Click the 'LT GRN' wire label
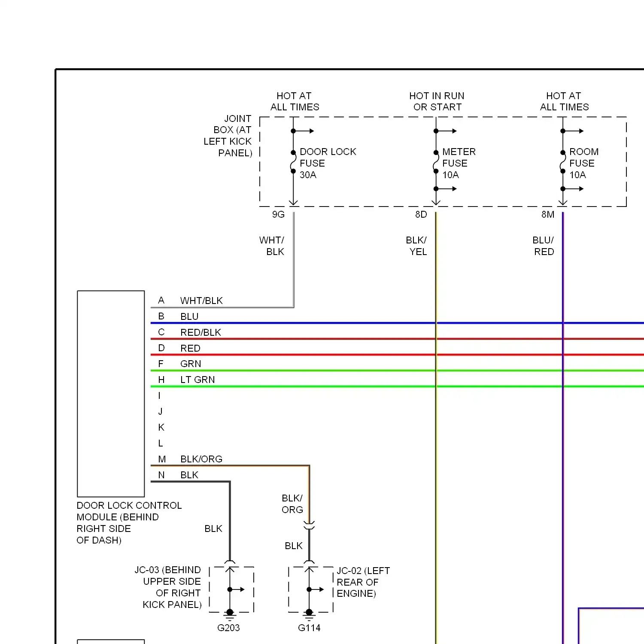Image resolution: width=644 pixels, height=644 pixels. tap(197, 380)
